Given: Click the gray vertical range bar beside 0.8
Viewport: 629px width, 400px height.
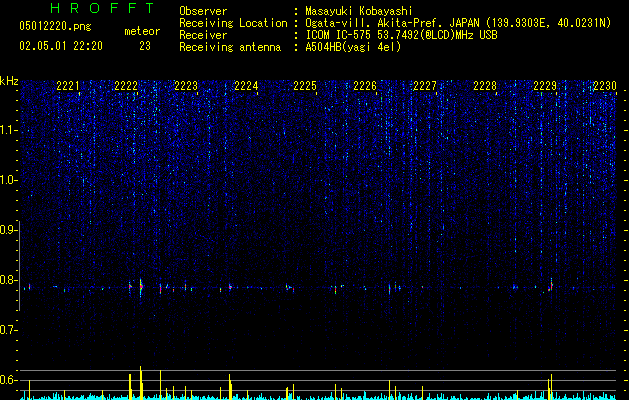Looking at the screenshot, I should click(x=19, y=265).
